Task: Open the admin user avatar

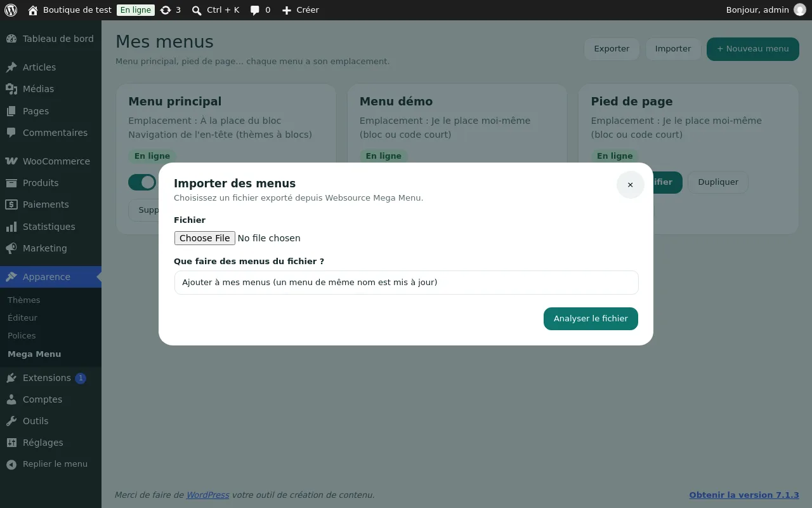Action: click(799, 10)
